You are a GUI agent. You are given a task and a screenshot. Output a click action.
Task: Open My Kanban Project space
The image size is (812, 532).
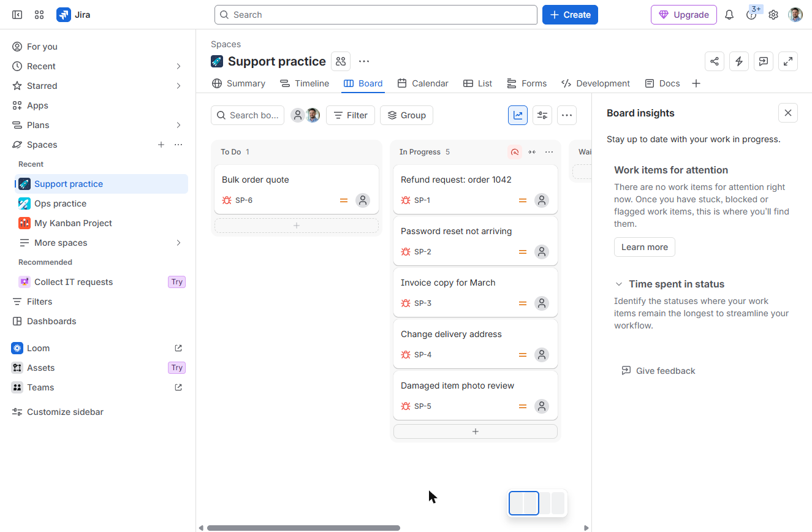pos(101,223)
